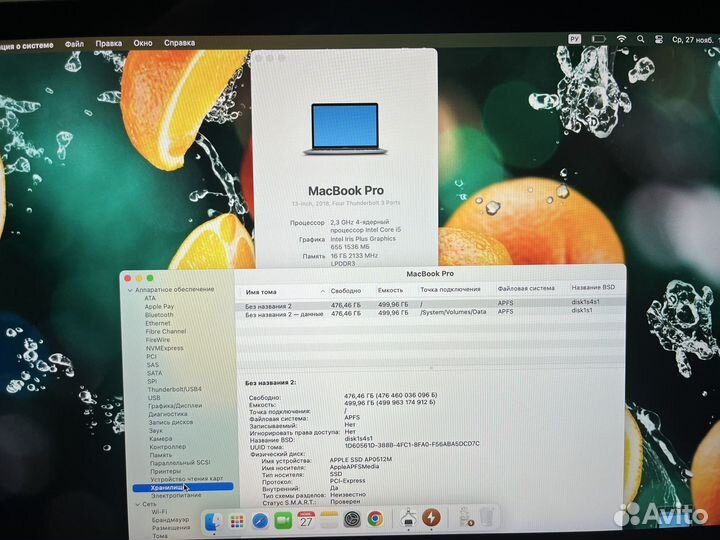Select FireWire in the sidebar

[x=158, y=340]
